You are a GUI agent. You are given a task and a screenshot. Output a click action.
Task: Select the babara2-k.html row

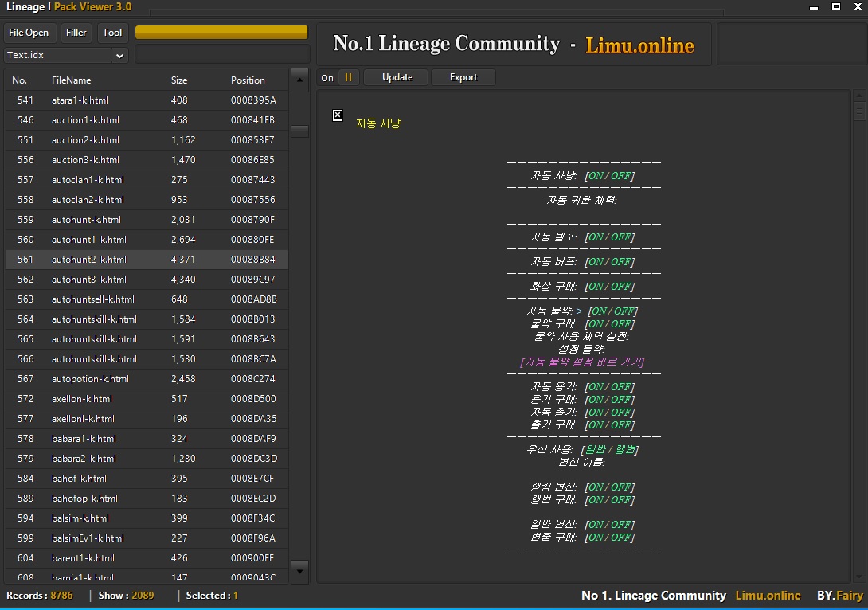pyautogui.click(x=147, y=459)
